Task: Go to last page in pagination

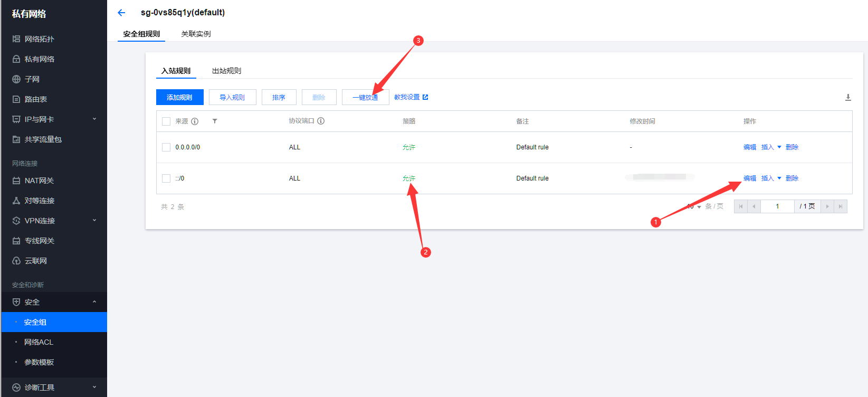Action: point(841,206)
